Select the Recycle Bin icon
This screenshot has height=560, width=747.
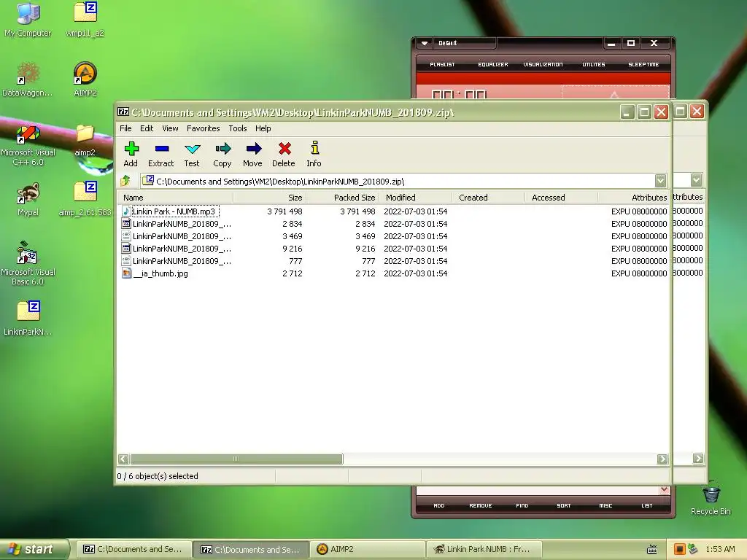click(711, 499)
